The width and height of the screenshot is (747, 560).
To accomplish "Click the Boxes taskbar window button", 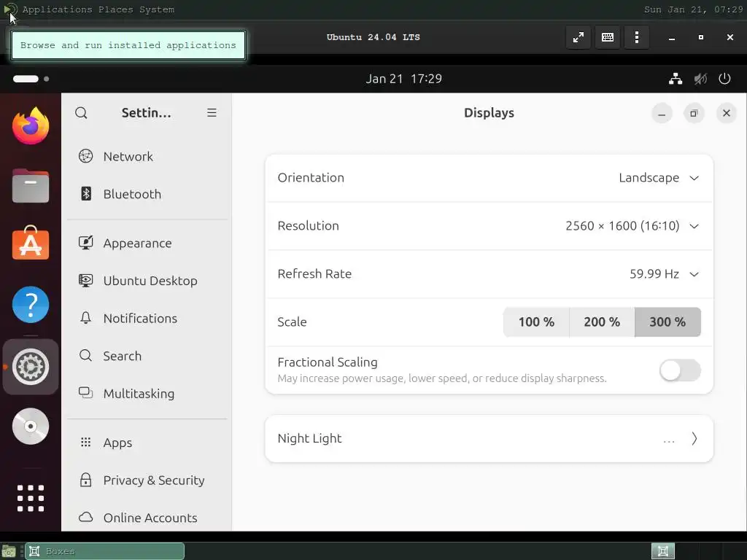I will [105, 551].
